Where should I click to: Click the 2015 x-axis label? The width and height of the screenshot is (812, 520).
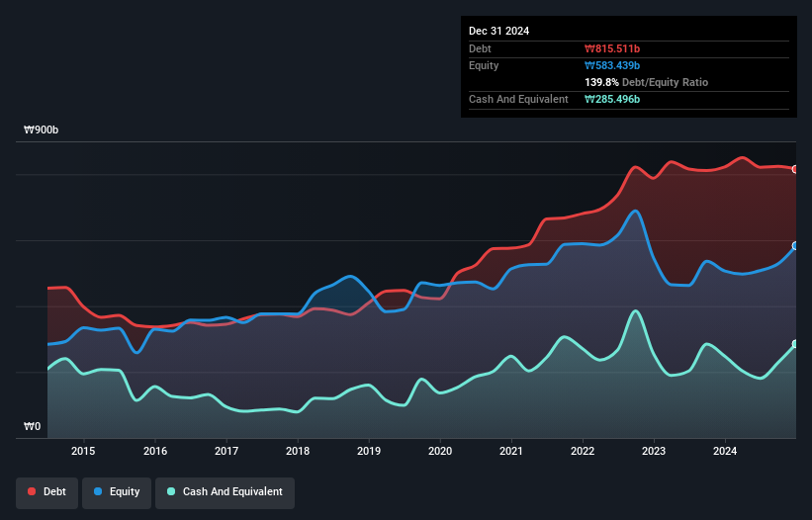(x=83, y=451)
